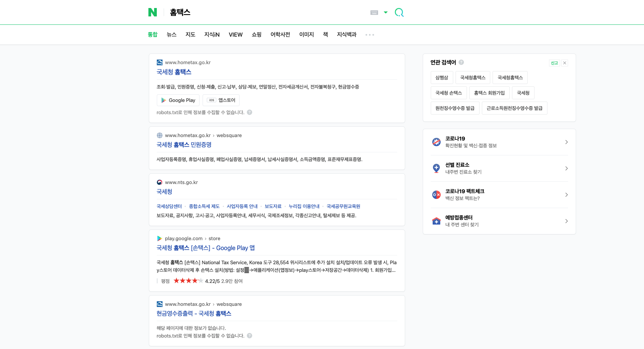Open the 종합소득세 제도 sublink
The image size is (644, 349).
(x=204, y=206)
